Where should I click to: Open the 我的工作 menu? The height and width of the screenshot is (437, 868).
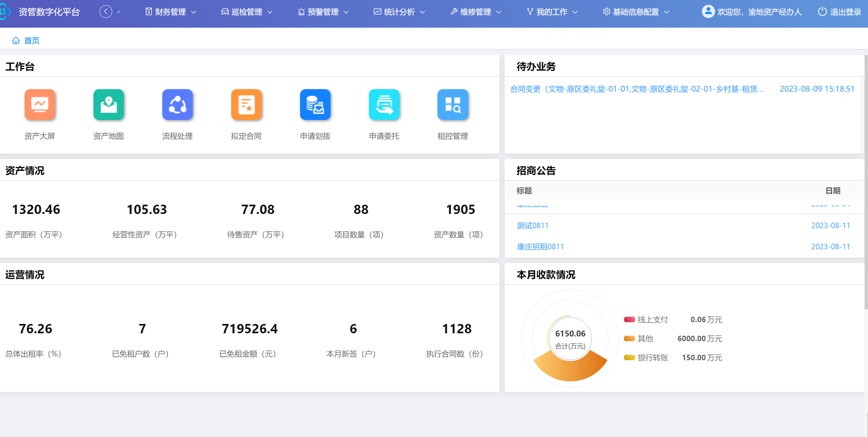click(552, 12)
